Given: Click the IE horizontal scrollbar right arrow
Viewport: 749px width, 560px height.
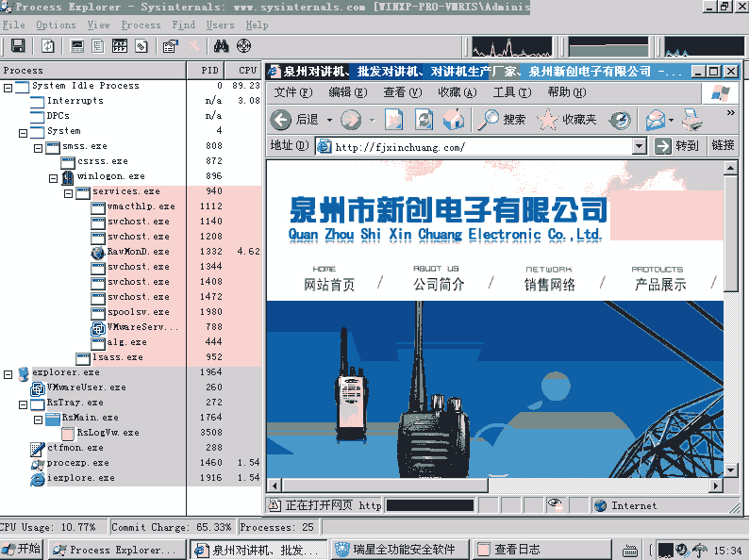Looking at the screenshot, I should click(x=716, y=486).
